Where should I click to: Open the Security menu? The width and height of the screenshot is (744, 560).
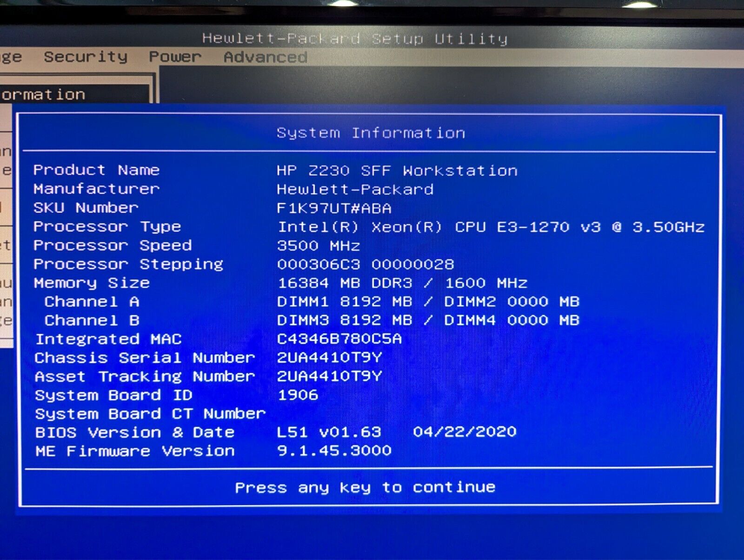pos(86,57)
